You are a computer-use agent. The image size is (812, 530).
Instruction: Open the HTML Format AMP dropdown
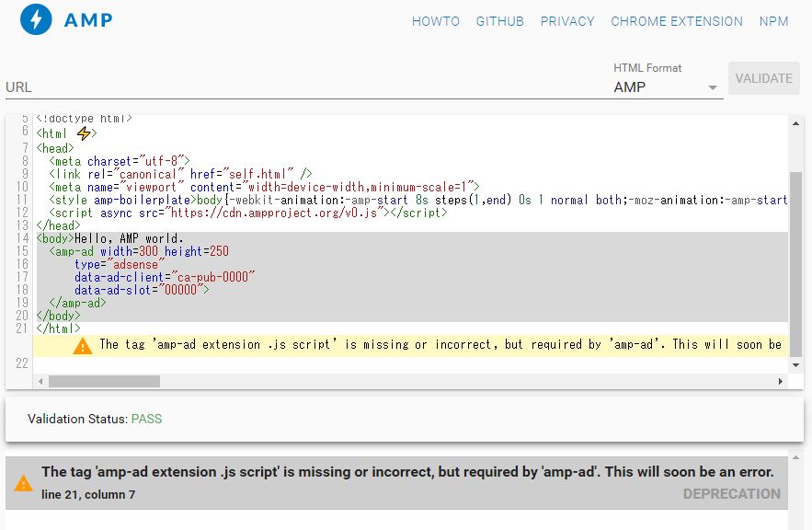[x=668, y=87]
